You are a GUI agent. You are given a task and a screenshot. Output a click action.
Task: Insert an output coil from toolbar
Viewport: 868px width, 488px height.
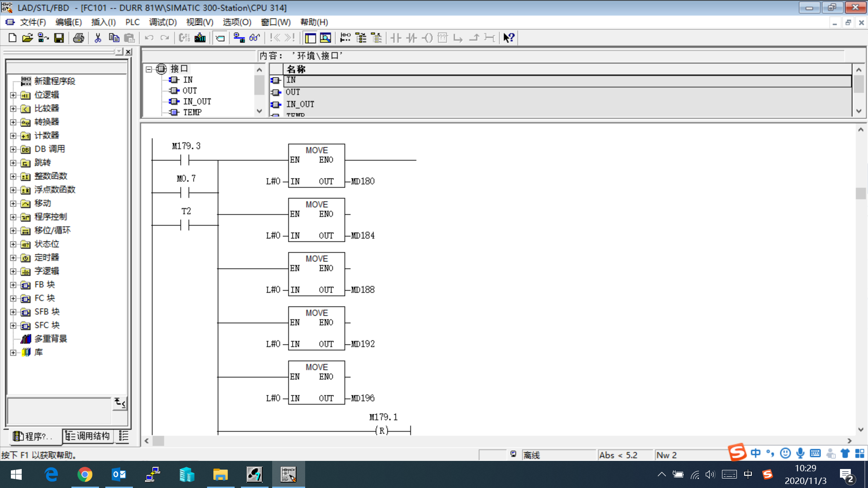[x=427, y=38]
